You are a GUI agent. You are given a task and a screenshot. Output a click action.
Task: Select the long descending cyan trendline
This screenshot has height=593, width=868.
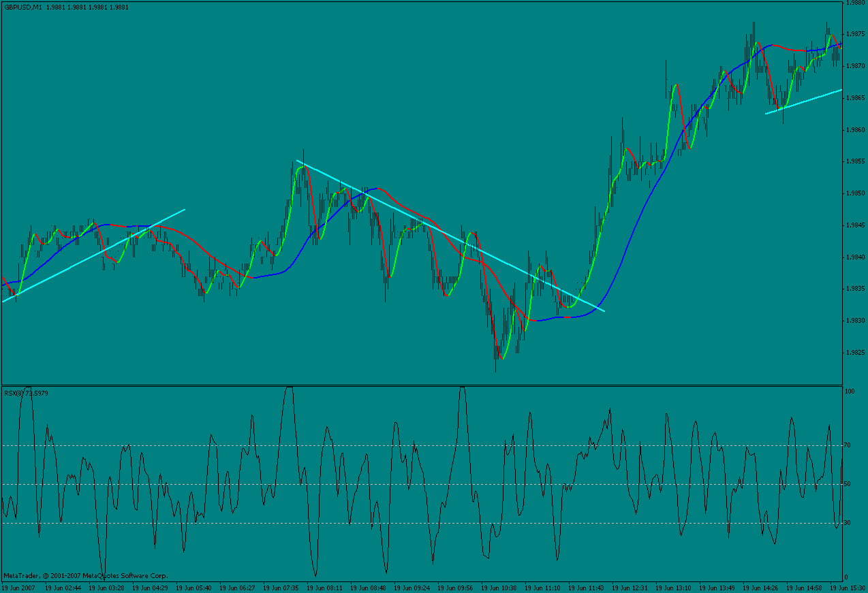450,236
